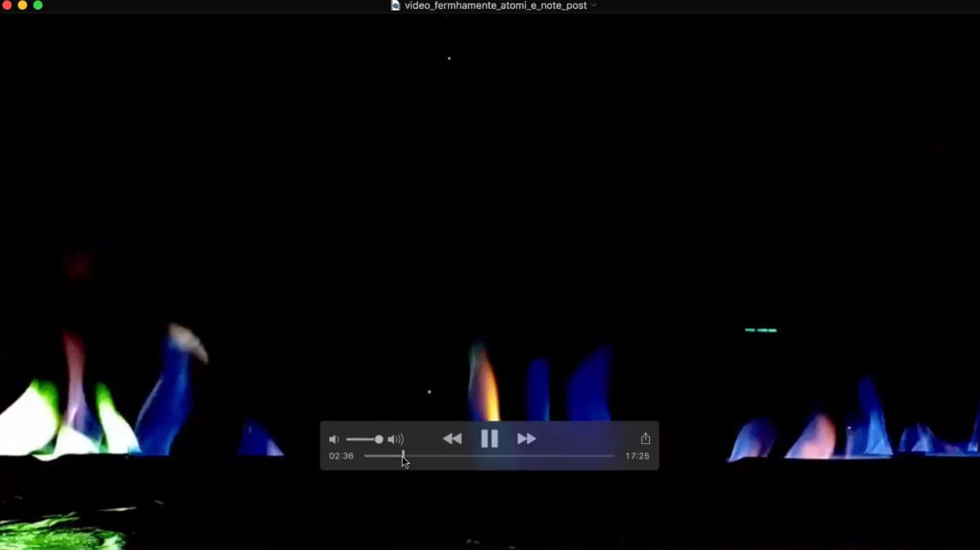Open the title dropdown arrow next to the filename
980x550 pixels.
(594, 5)
